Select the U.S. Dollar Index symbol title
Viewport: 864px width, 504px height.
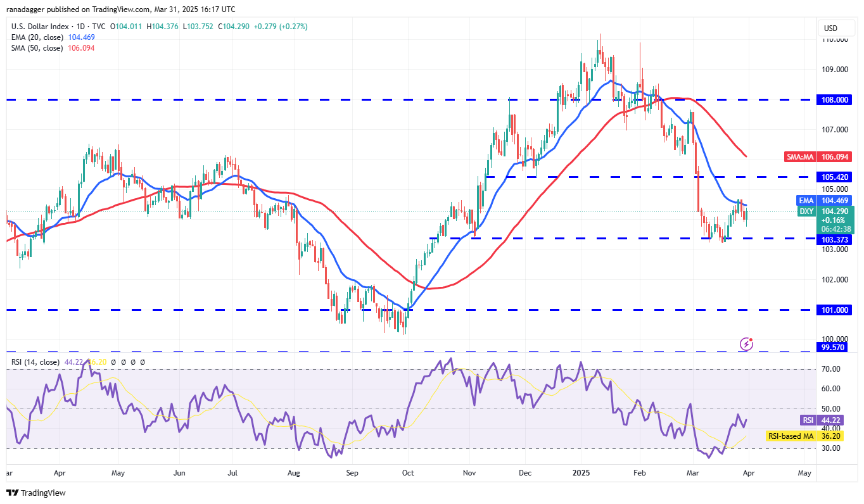(38, 27)
